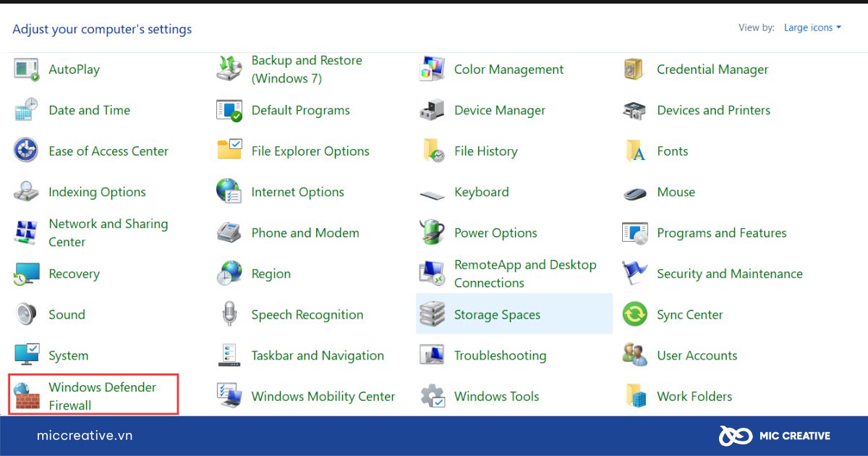
Task: Click the Date and Time calendar icon
Action: pos(27,110)
